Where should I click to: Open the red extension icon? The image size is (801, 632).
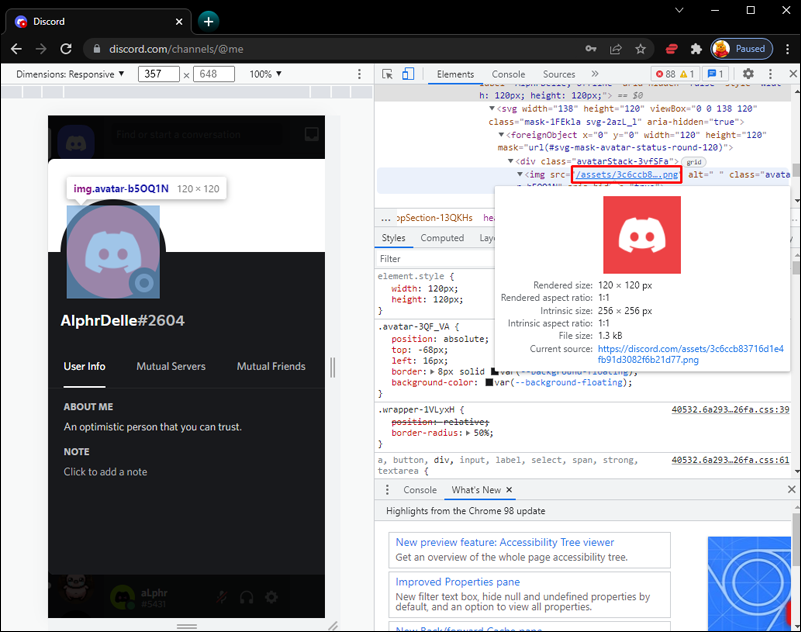[671, 49]
